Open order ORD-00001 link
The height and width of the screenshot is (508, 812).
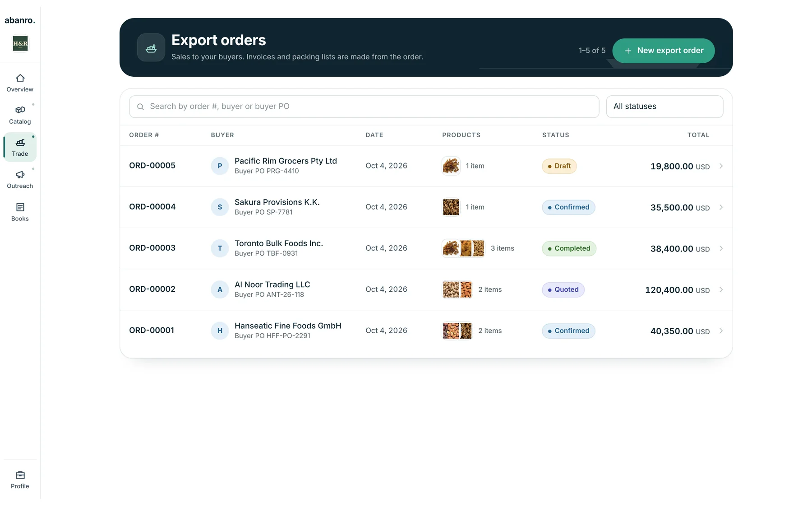coord(152,330)
